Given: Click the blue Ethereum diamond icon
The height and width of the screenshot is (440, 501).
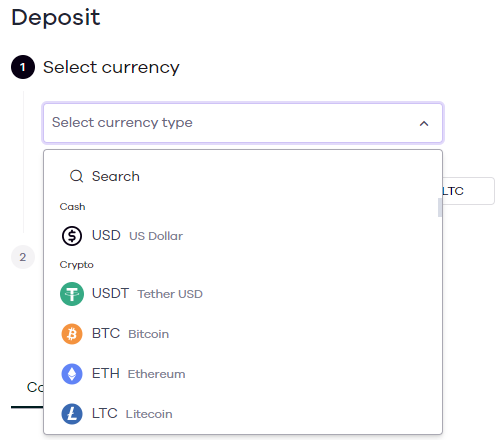Looking at the screenshot, I should tap(72, 374).
